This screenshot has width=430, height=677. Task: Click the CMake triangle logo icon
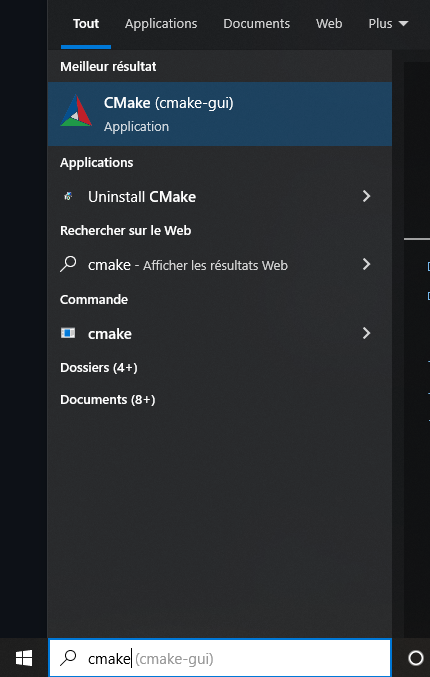tap(76, 111)
